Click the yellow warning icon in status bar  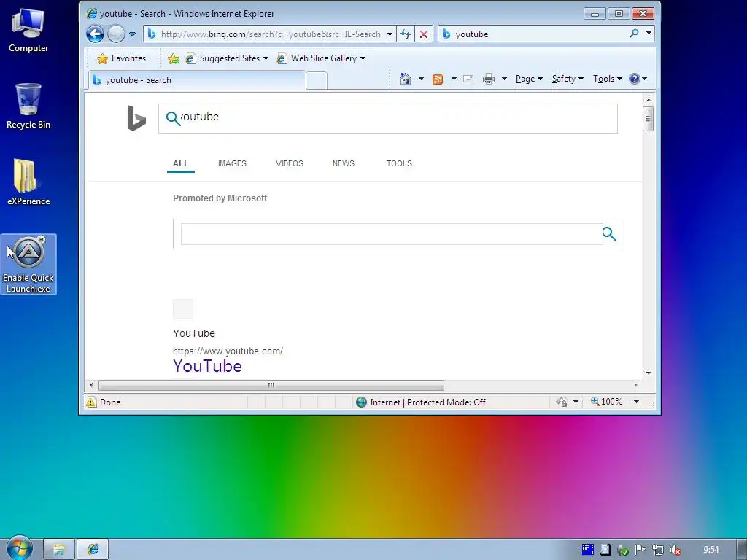[91, 402]
